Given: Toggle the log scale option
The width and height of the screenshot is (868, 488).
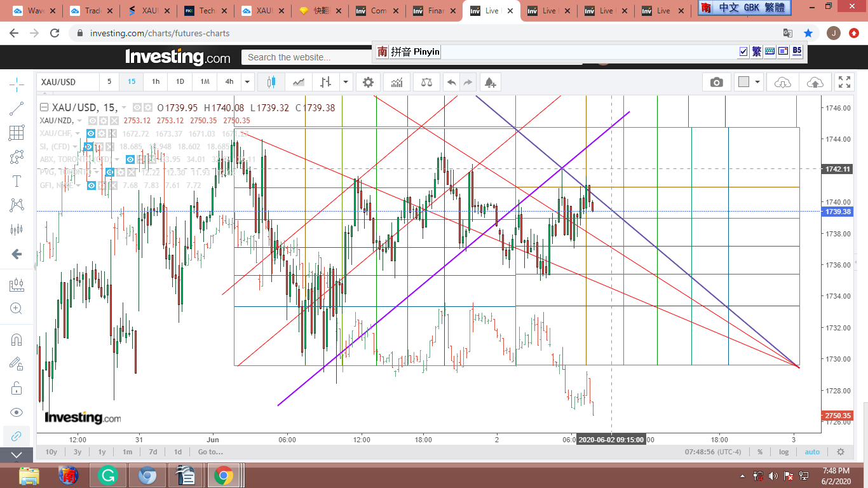Looking at the screenshot, I should (x=784, y=452).
